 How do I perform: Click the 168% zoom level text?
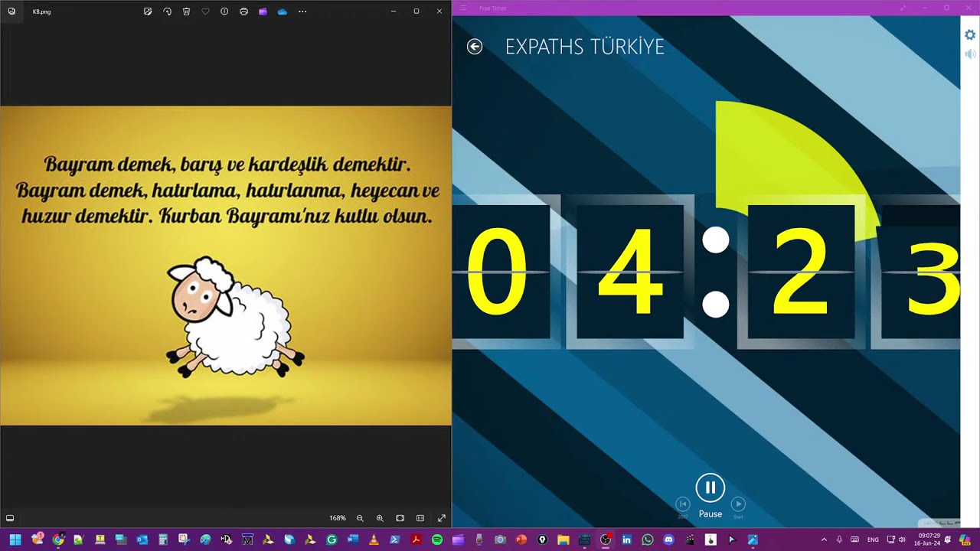point(338,518)
